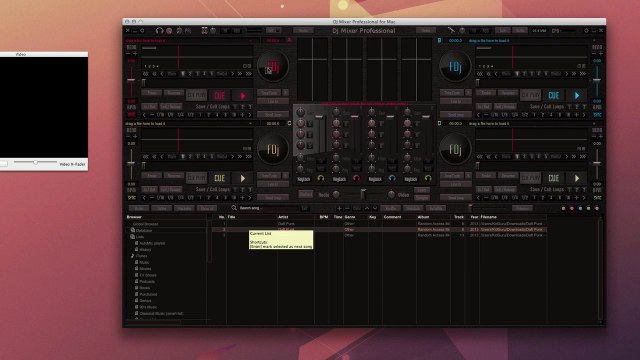This screenshot has height=360, width=640.
Task: Set a 1/2 loop on the top-right deck
Action: pyautogui.click(x=524, y=115)
